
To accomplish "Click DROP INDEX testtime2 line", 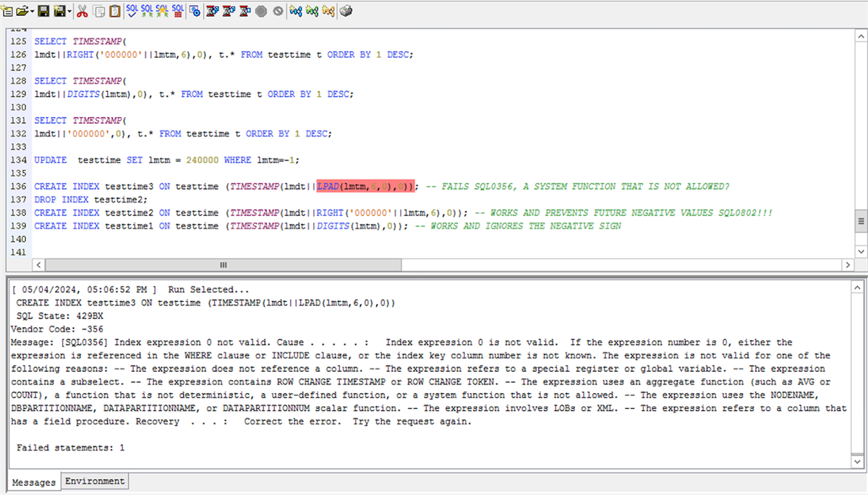I will point(91,200).
